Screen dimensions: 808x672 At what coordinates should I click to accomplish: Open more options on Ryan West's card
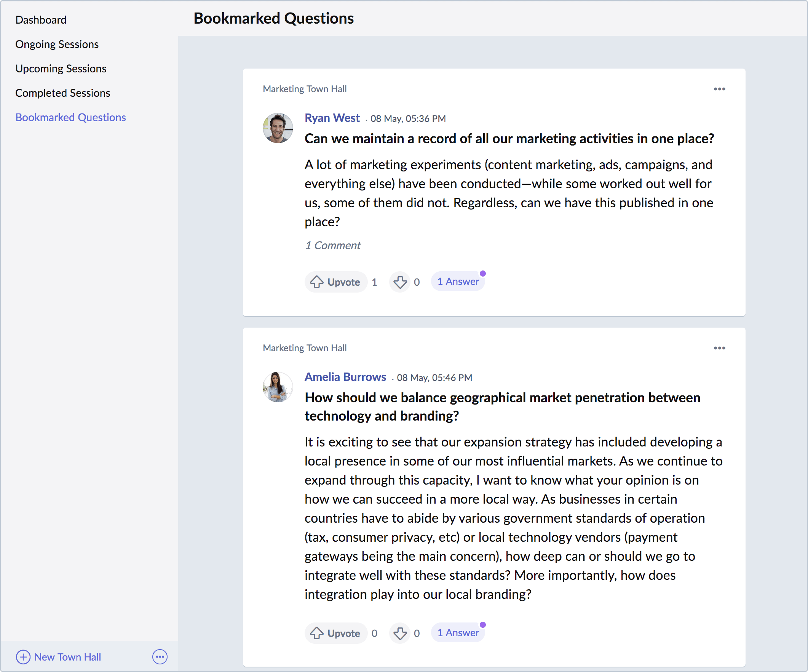[719, 89]
